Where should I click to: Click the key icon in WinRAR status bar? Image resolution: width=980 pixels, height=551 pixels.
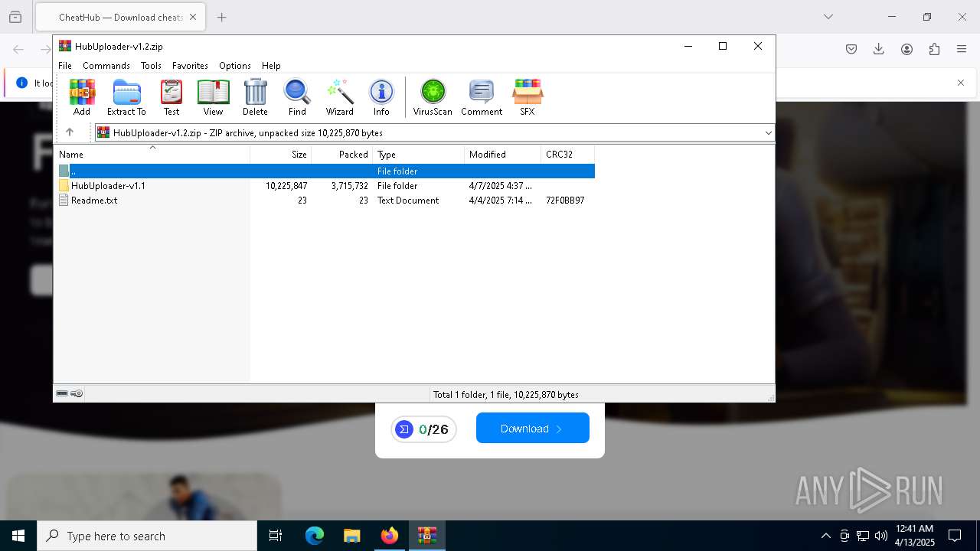(77, 393)
